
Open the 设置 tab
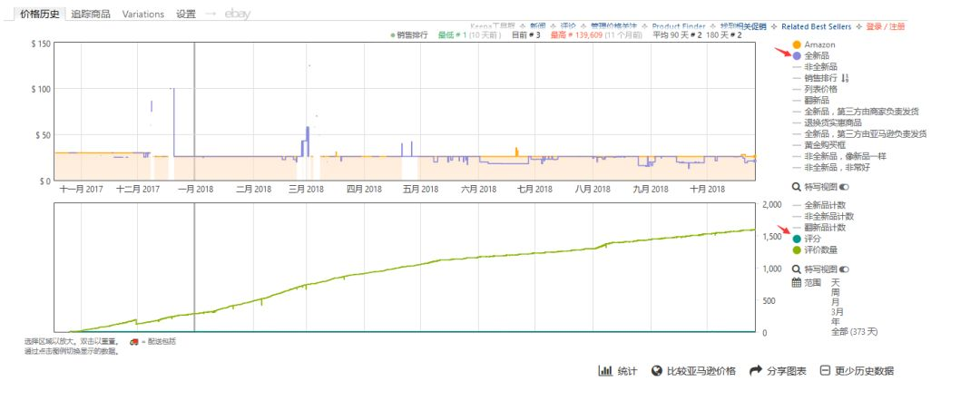tap(186, 15)
